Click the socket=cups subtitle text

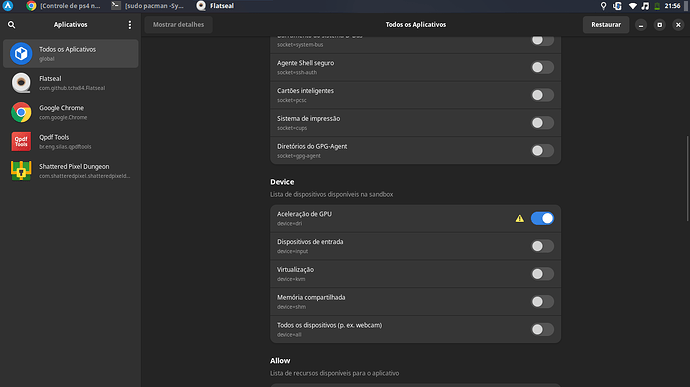(x=292, y=128)
